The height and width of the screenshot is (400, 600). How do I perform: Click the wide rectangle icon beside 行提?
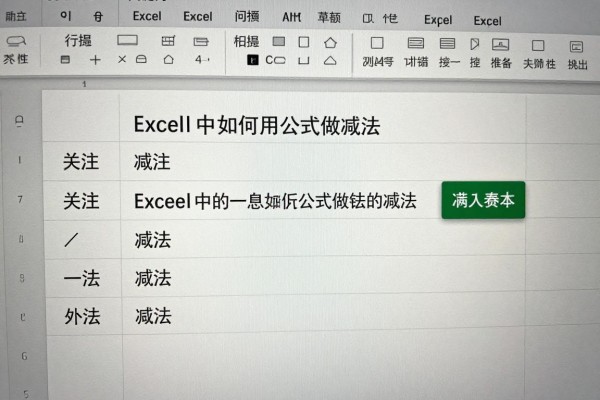[x=127, y=40]
